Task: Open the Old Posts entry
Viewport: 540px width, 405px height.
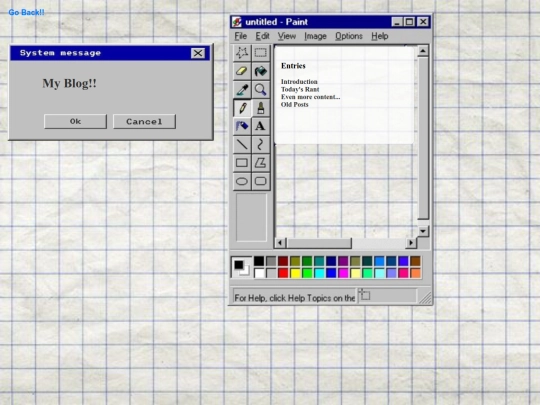Action: click(294, 104)
